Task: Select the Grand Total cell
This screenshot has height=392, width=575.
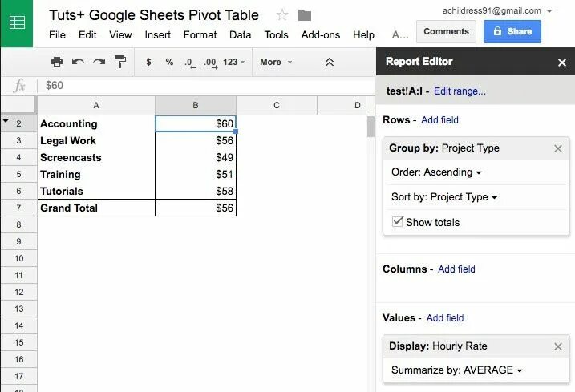Action: (x=96, y=208)
